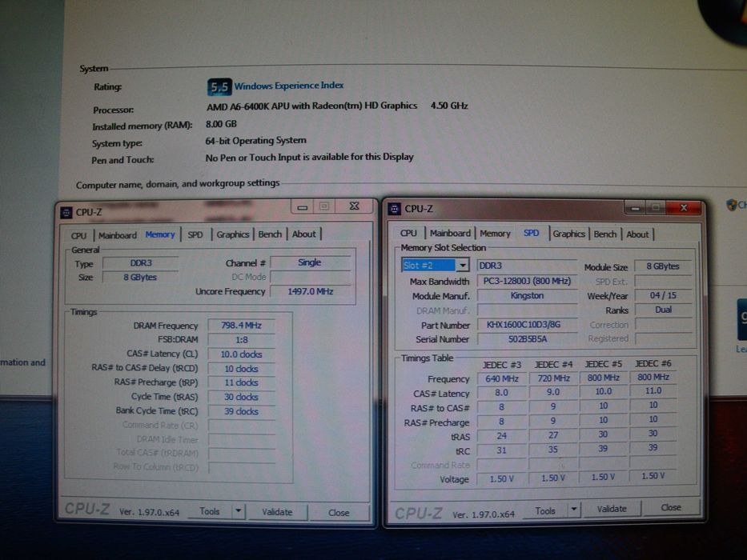Open About tab in left CPU-Z window
The image size is (747, 560).
coord(304,234)
